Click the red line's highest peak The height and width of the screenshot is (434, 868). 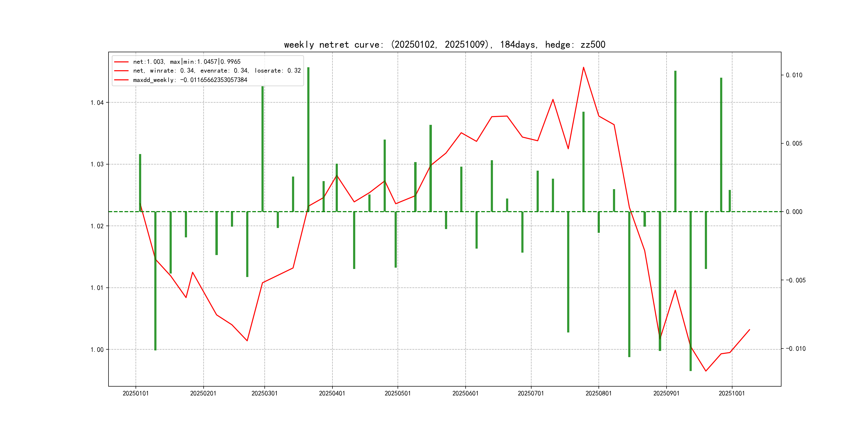583,68
